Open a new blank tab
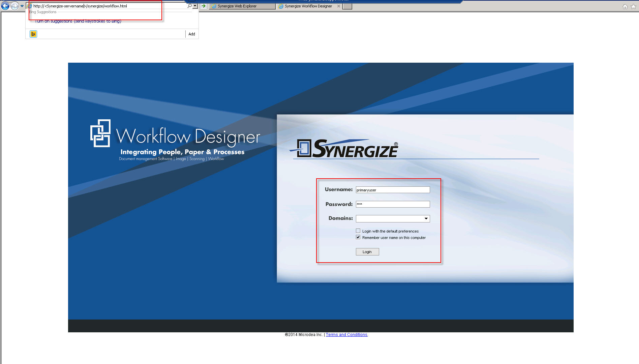Image resolution: width=639 pixels, height=364 pixels. (x=347, y=6)
